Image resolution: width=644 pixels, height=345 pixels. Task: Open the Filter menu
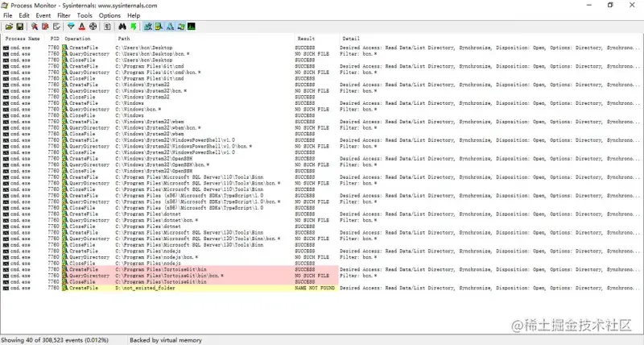point(64,15)
